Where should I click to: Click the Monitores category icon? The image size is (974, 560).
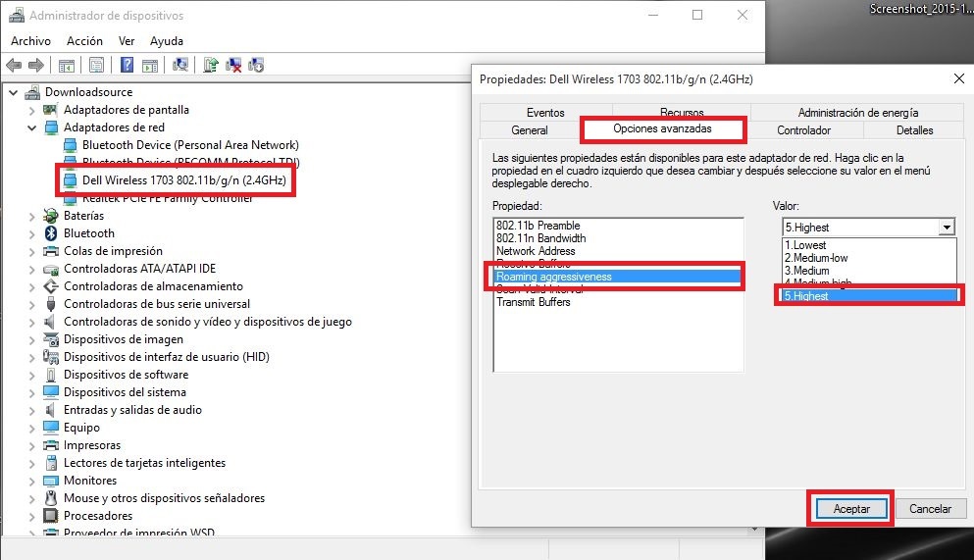point(50,481)
